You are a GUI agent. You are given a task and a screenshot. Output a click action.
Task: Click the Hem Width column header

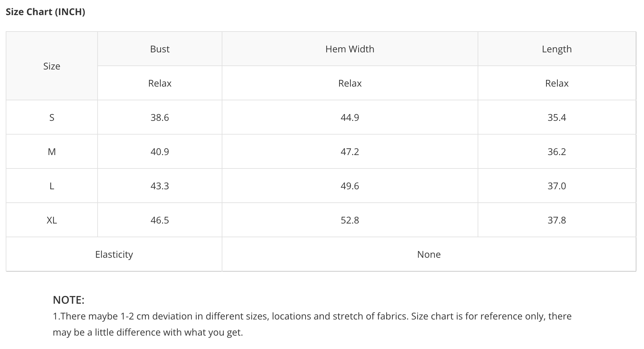(x=350, y=49)
